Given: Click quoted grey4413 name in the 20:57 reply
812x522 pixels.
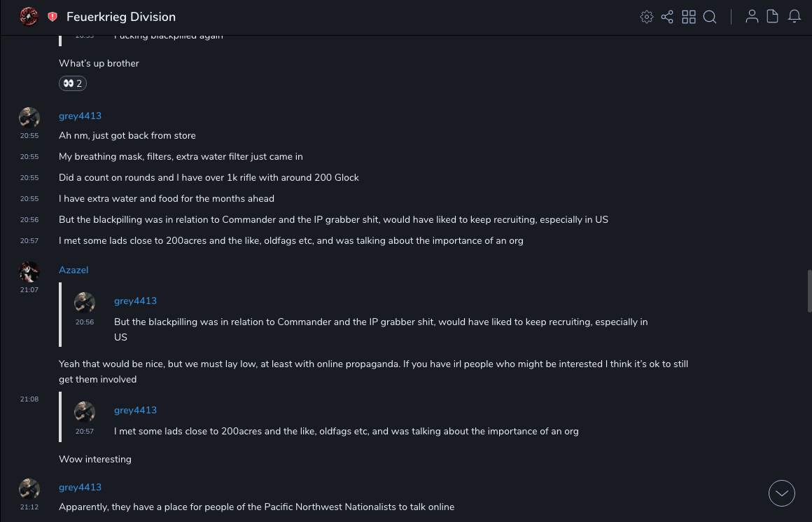Looking at the screenshot, I should (135, 410).
